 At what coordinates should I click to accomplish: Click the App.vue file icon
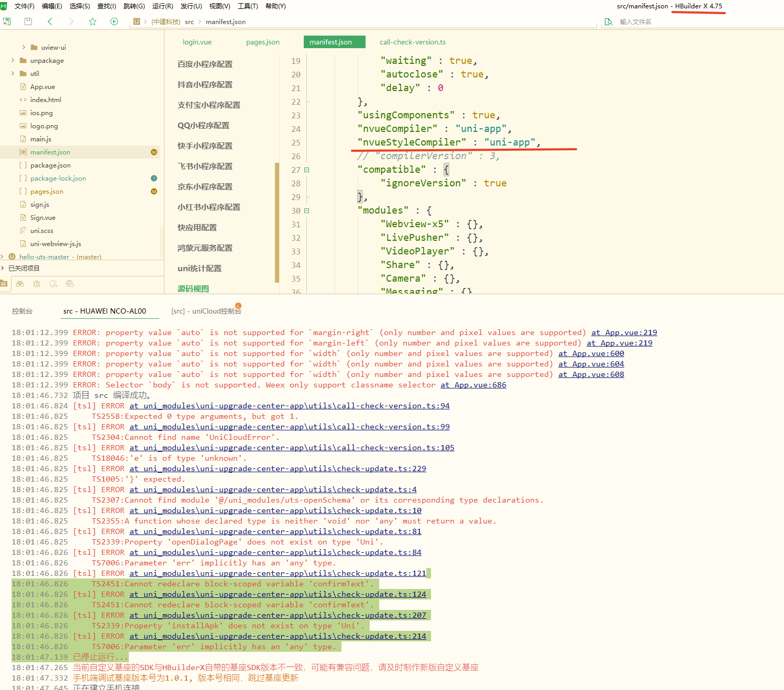click(x=23, y=87)
